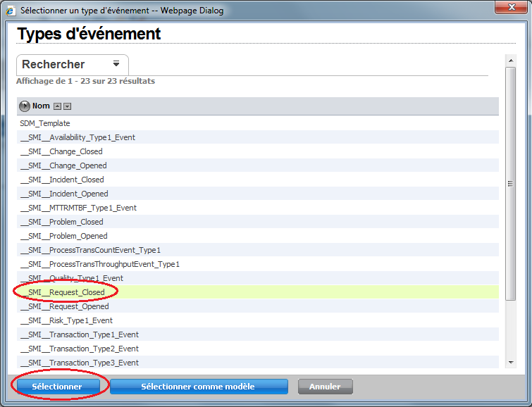Click the Nom column header label
The height and width of the screenshot is (407, 532).
pyautogui.click(x=41, y=106)
